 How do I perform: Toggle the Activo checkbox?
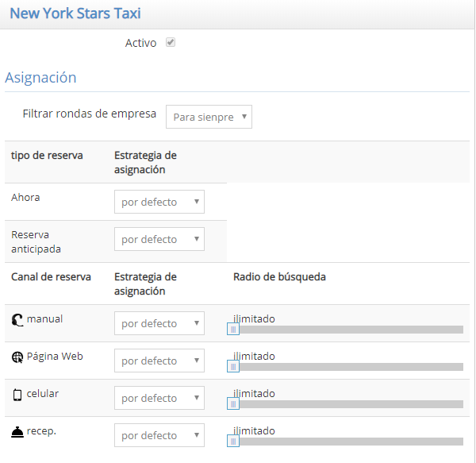(x=171, y=43)
